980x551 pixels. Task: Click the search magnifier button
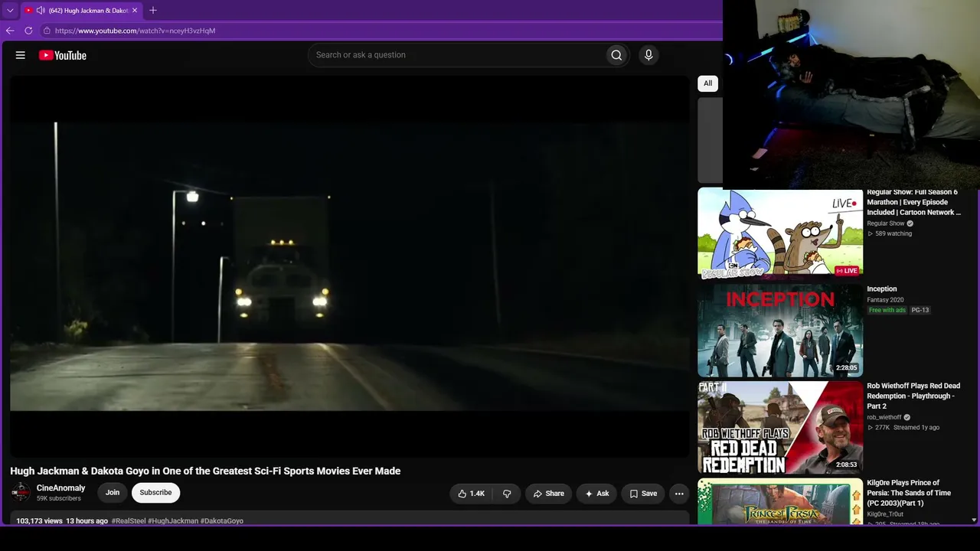tap(616, 55)
